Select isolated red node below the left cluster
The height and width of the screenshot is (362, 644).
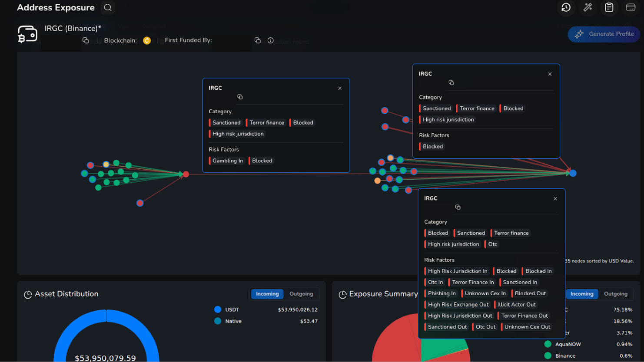[140, 203]
